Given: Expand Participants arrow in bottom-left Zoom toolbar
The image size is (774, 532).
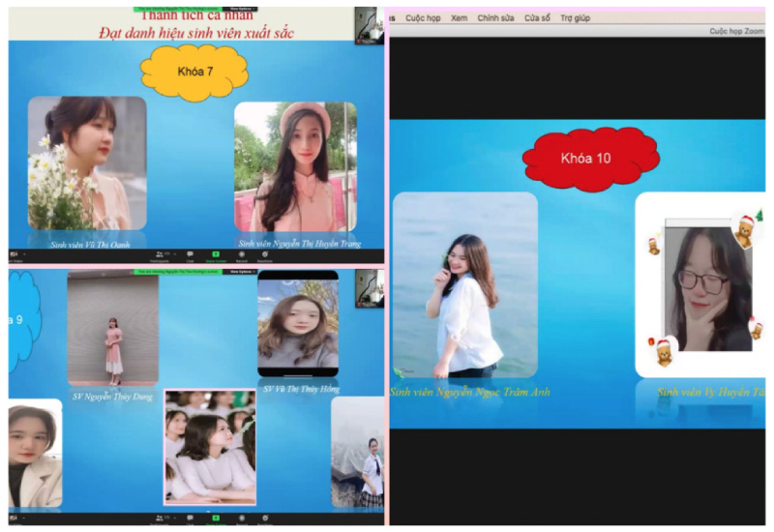Looking at the screenshot, I should click(x=175, y=517).
